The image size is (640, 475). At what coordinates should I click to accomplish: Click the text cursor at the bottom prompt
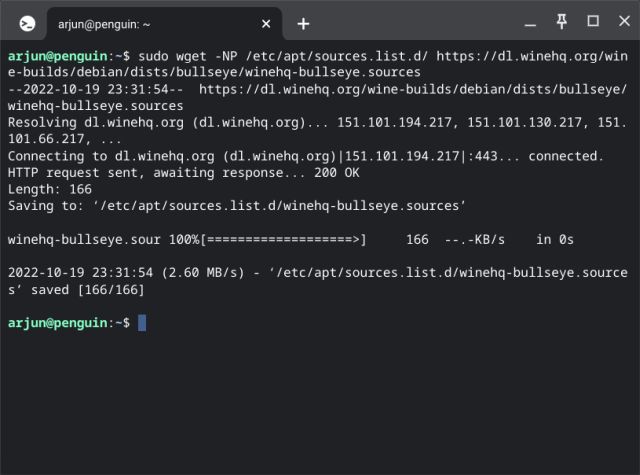click(142, 323)
